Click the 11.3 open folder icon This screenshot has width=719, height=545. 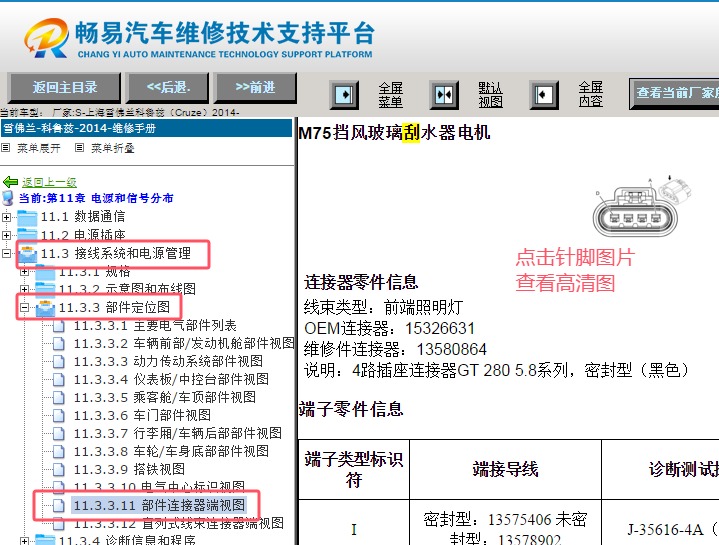tap(28, 254)
